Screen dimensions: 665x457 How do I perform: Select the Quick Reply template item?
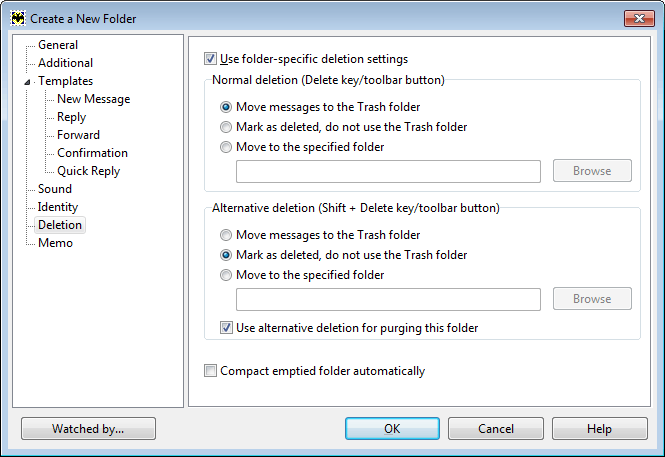tap(88, 171)
